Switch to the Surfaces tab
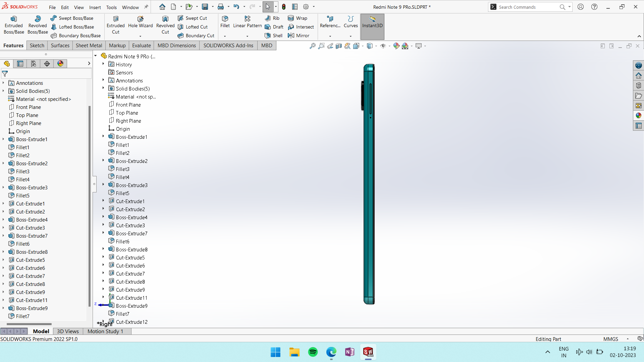Screen dimensions: 644x362 60,46
